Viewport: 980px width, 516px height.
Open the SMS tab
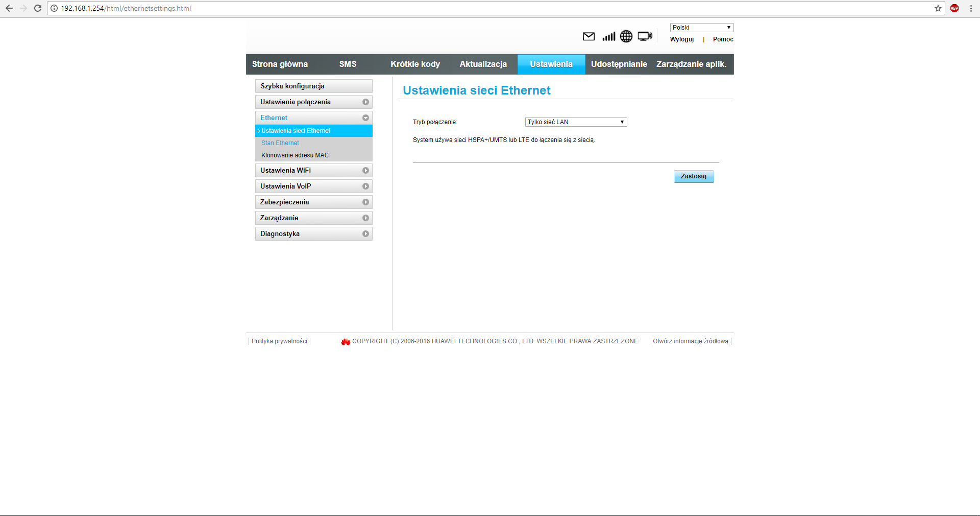[348, 64]
